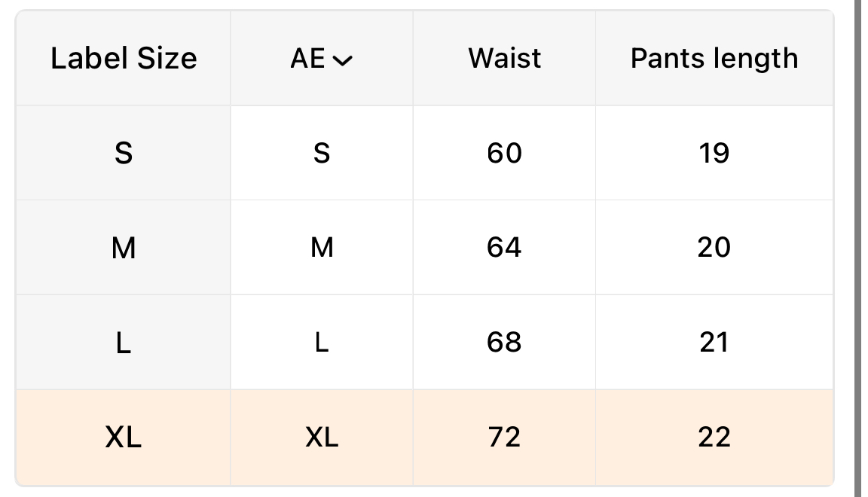868x497 pixels.
Task: Select the M label size row
Action: (x=124, y=248)
